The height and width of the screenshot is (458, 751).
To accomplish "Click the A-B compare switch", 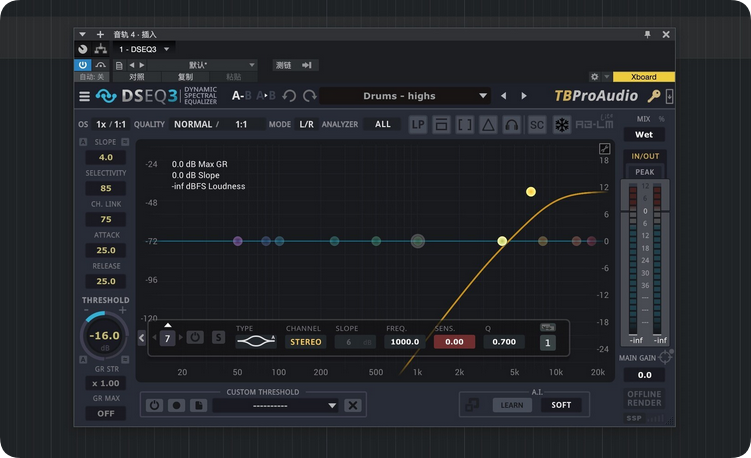I will point(241,96).
